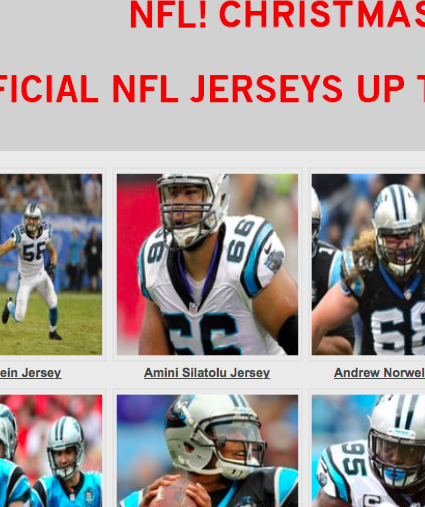Select the Amini Silatolu number 66 photo

pos(207,264)
